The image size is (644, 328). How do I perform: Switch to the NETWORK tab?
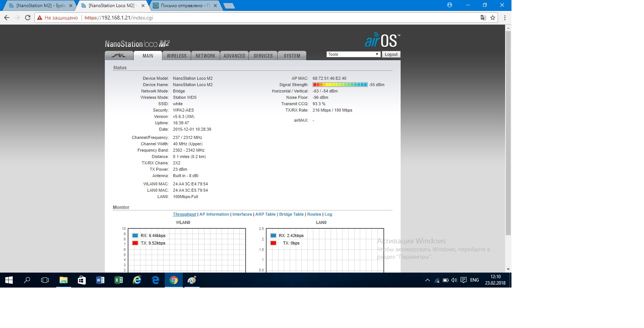(206, 56)
